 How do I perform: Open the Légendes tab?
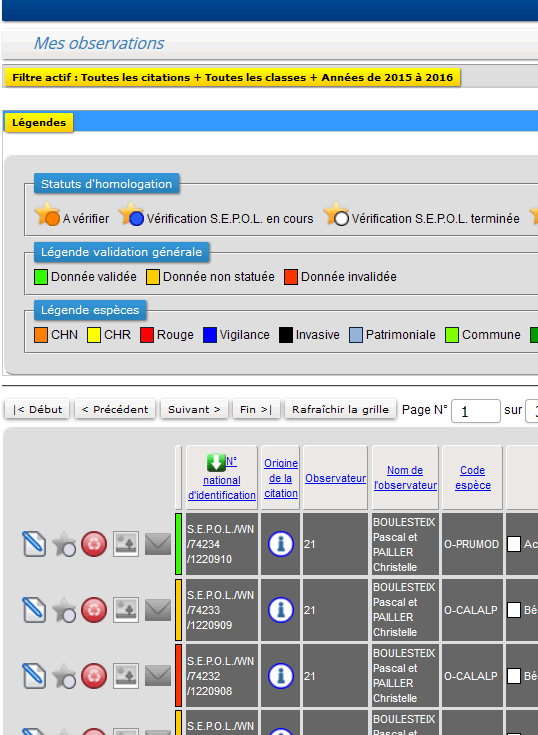point(39,122)
